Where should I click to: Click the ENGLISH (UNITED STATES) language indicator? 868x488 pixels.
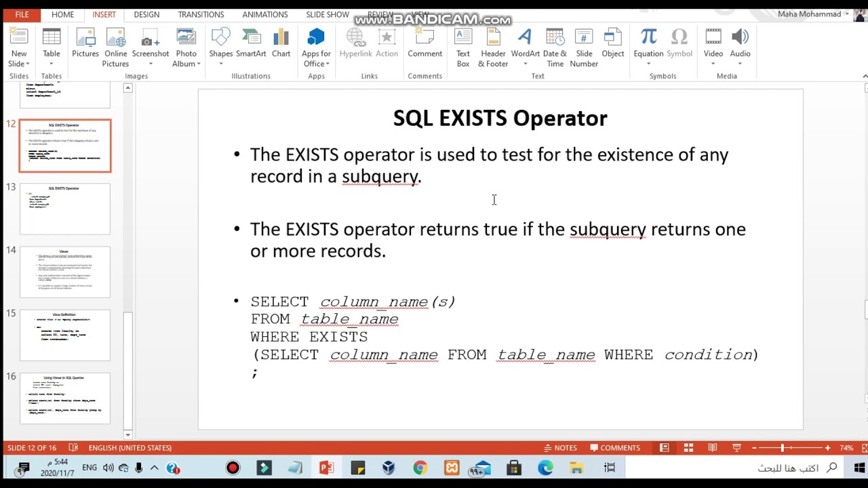click(x=130, y=448)
